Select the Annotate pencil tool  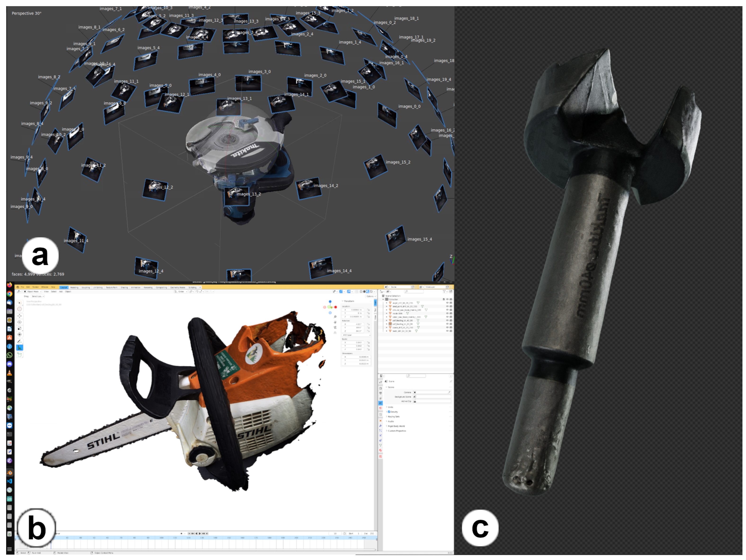20,341
